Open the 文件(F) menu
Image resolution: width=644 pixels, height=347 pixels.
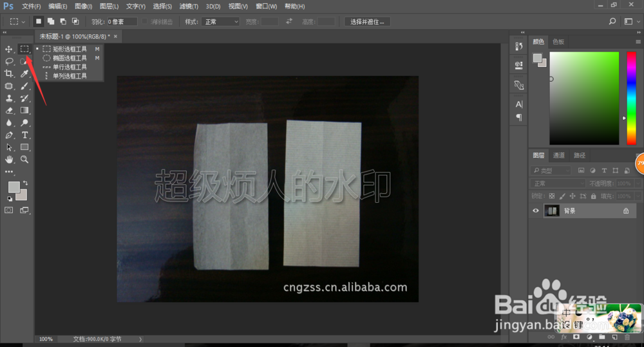tap(31, 6)
